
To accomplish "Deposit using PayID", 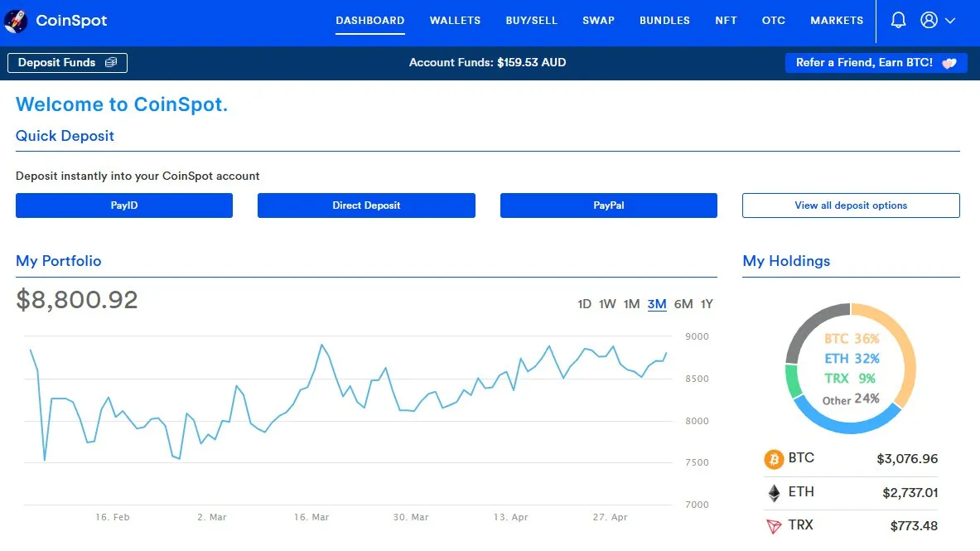I will (x=123, y=205).
